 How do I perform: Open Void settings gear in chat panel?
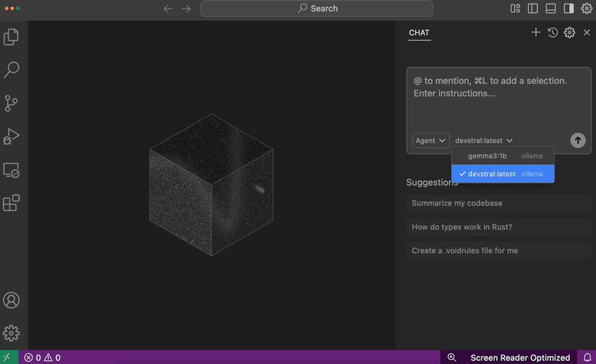tap(569, 32)
